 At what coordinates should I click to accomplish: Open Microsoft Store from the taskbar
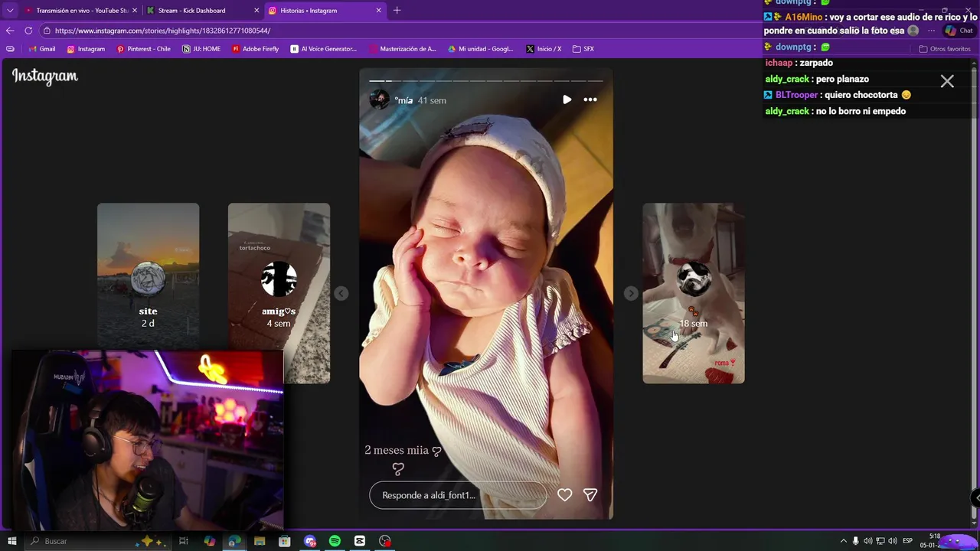pos(285,541)
